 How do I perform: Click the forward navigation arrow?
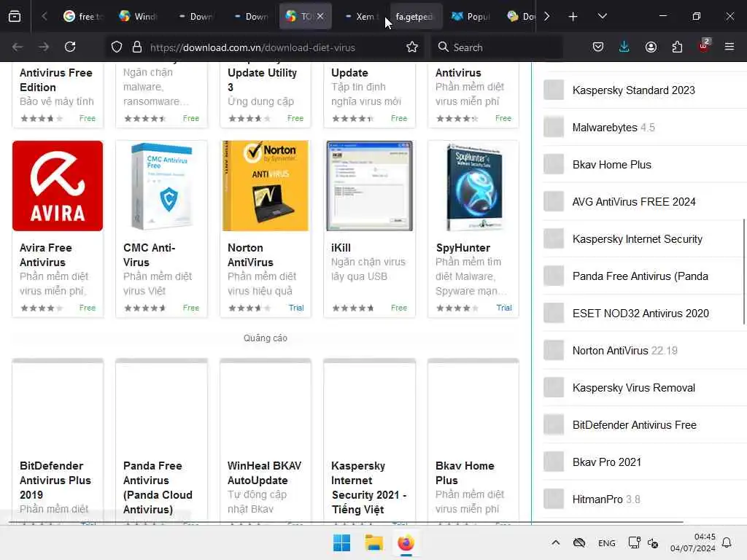pos(44,47)
